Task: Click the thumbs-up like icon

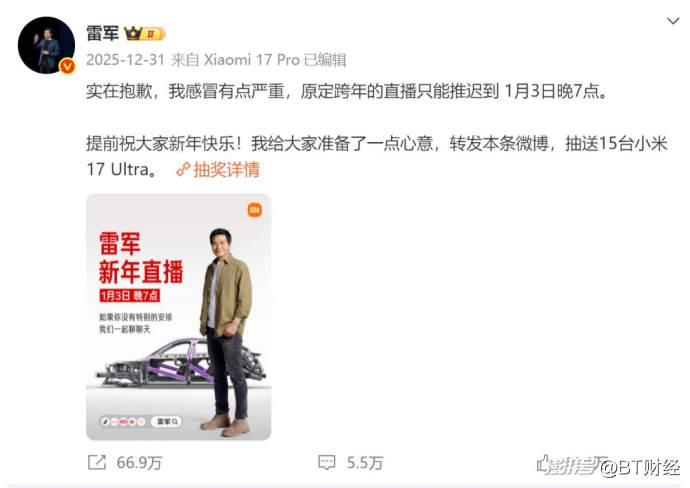Action: click(544, 464)
